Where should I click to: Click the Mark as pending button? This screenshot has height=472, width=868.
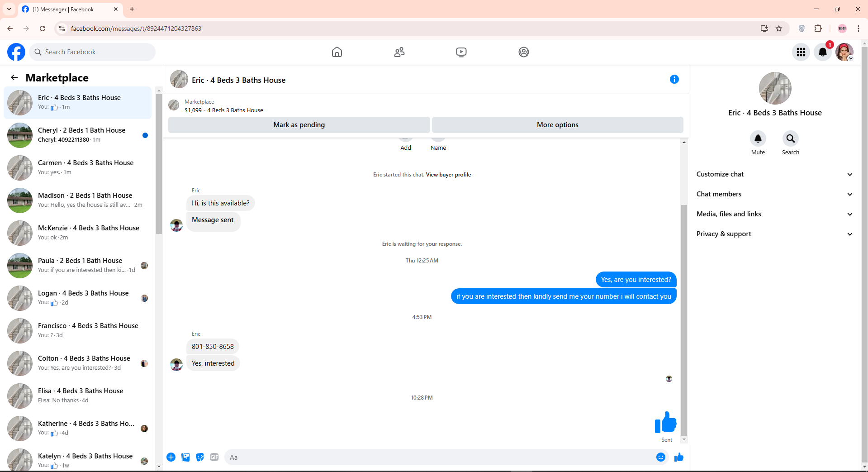click(299, 125)
